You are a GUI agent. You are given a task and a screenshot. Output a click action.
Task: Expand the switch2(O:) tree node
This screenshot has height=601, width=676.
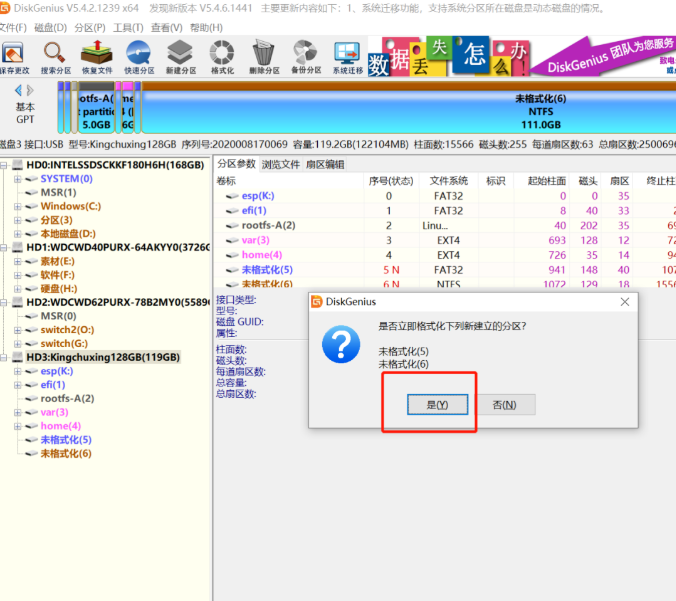pyautogui.click(x=18, y=330)
